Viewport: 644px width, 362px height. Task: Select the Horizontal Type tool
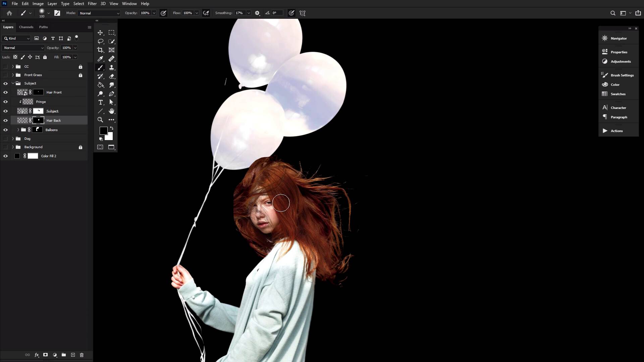coord(100,103)
